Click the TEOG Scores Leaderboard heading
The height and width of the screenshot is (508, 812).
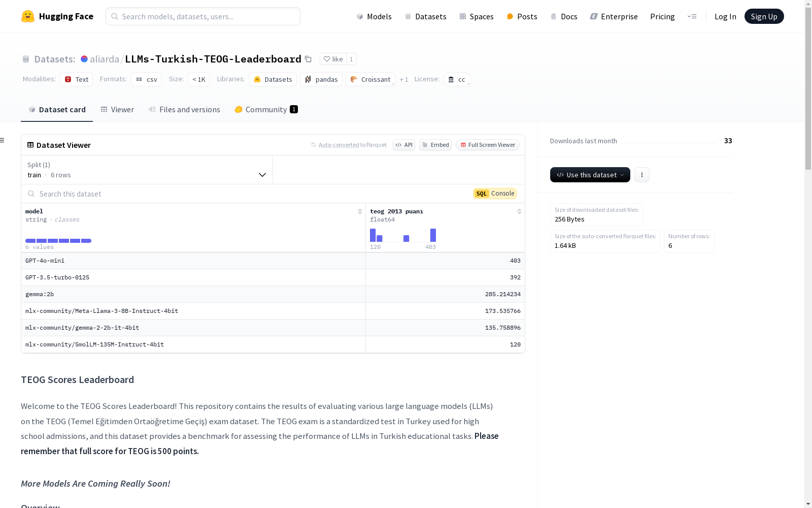[x=77, y=379]
